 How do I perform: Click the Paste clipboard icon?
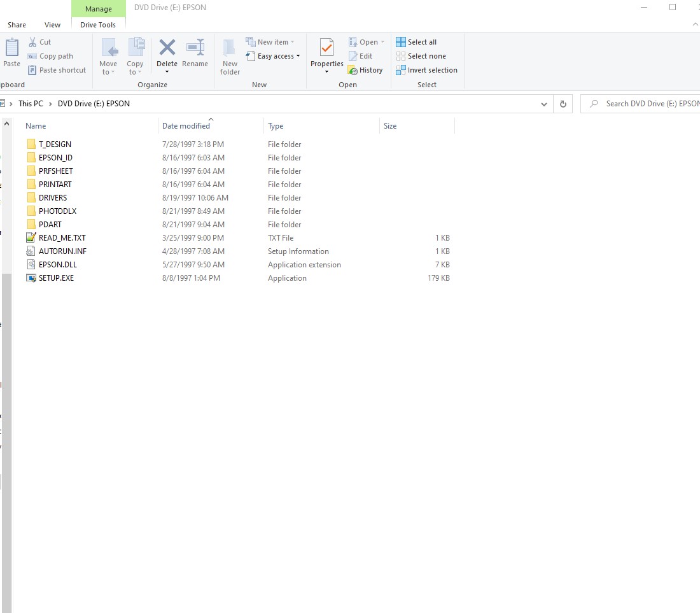click(x=11, y=48)
